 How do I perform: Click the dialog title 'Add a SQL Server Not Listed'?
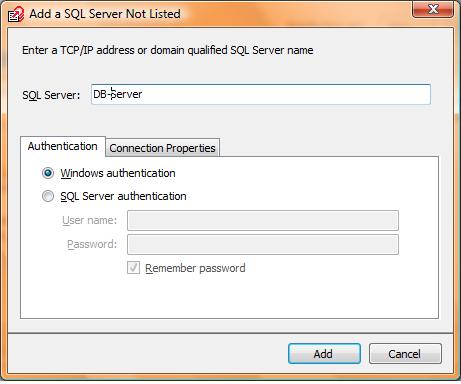[105, 14]
